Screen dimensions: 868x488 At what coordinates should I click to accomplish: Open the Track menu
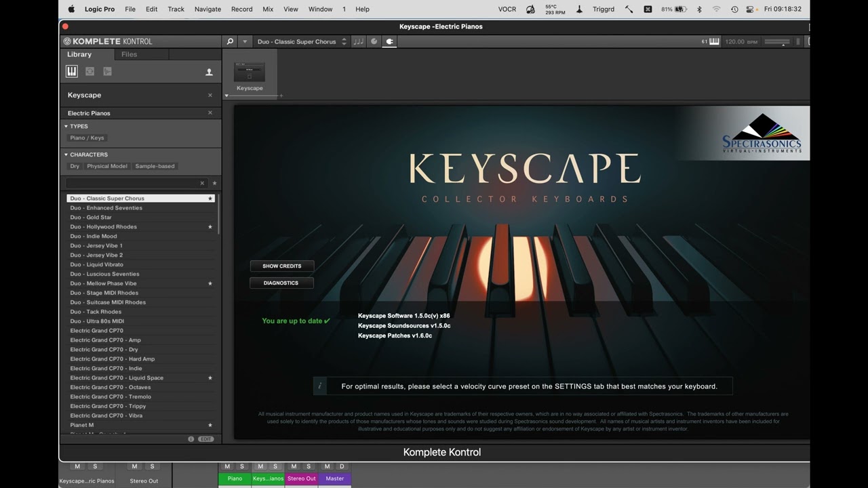pyautogui.click(x=176, y=9)
